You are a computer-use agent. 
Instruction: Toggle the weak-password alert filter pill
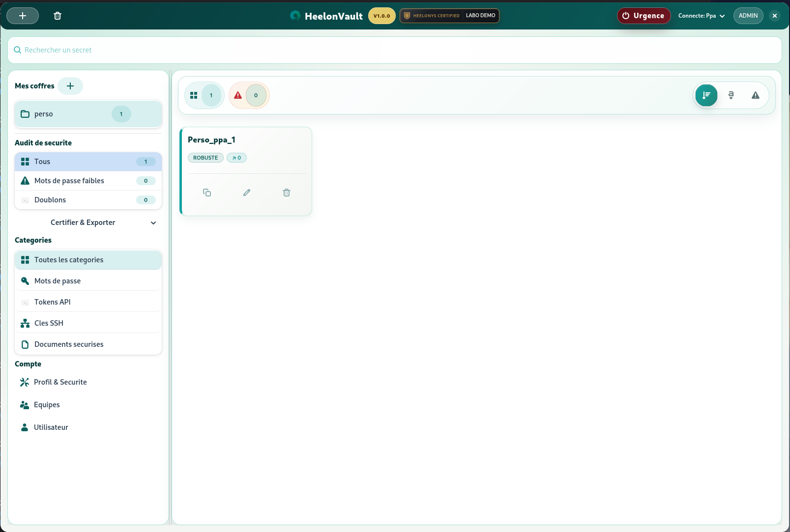click(x=249, y=95)
